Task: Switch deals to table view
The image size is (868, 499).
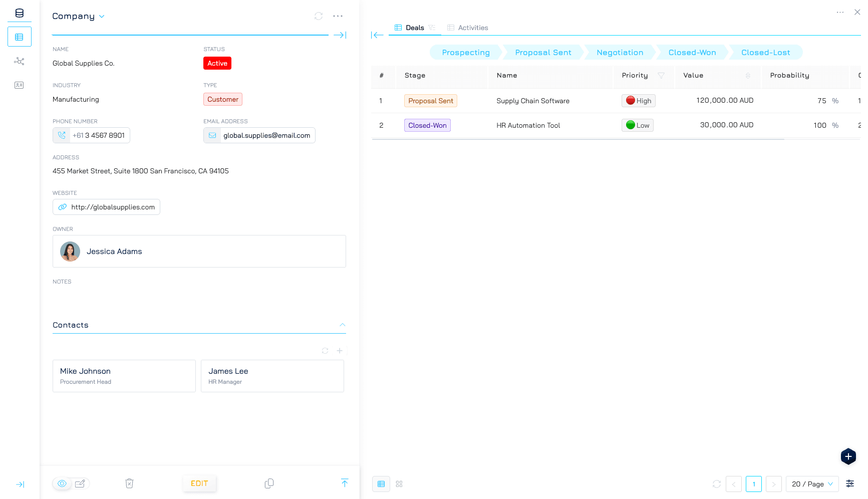Action: tap(381, 484)
